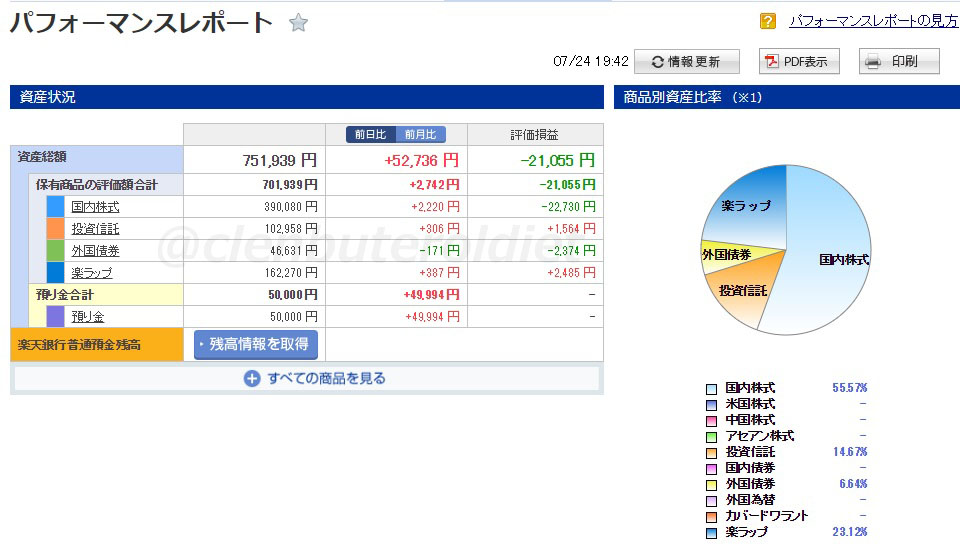
Task: Click the 印刷 print button
Action: [x=899, y=62]
